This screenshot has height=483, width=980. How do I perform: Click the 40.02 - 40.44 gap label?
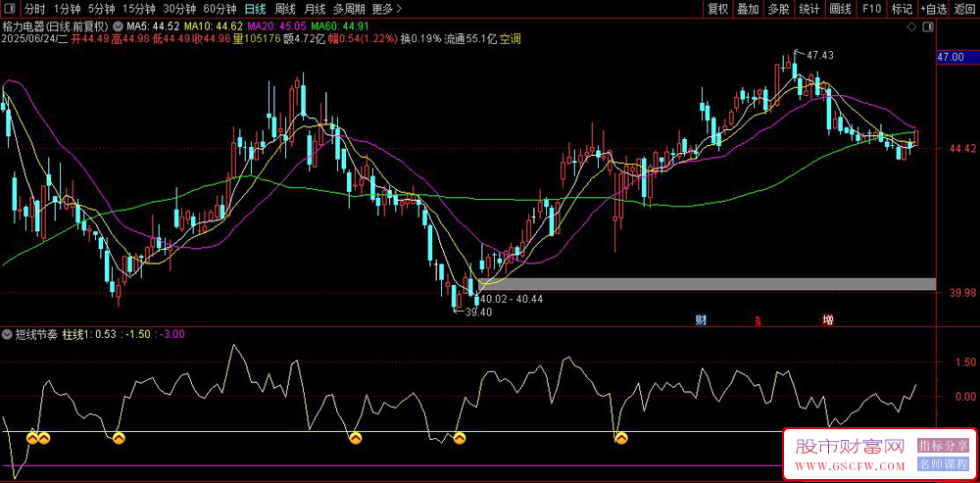click(512, 299)
